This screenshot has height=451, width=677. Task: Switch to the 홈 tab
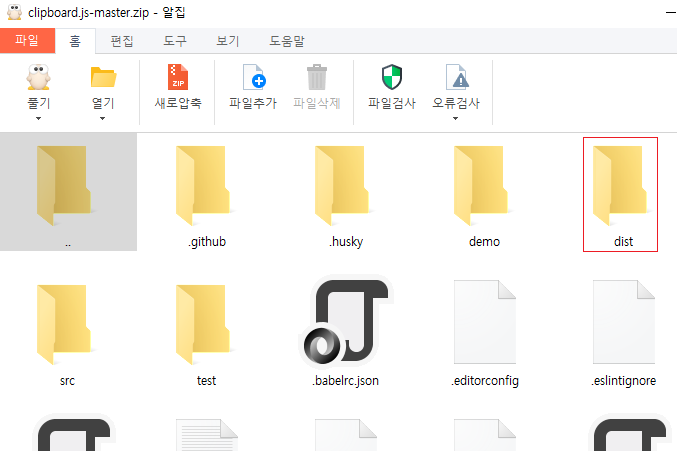click(x=75, y=41)
